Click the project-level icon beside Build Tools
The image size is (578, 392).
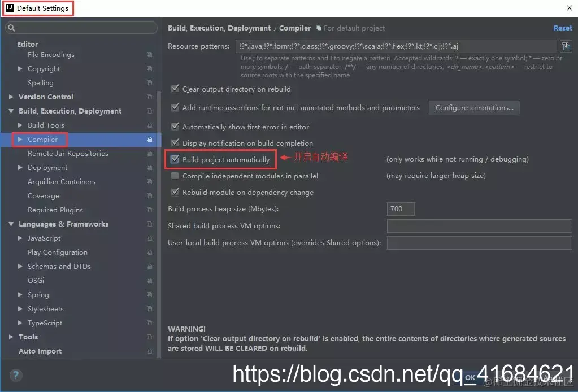click(x=149, y=125)
